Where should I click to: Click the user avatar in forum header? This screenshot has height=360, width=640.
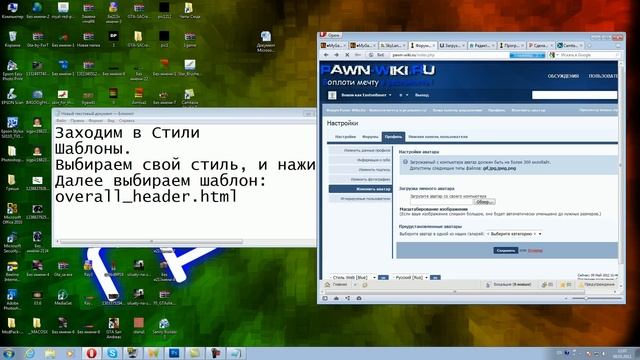[332, 95]
